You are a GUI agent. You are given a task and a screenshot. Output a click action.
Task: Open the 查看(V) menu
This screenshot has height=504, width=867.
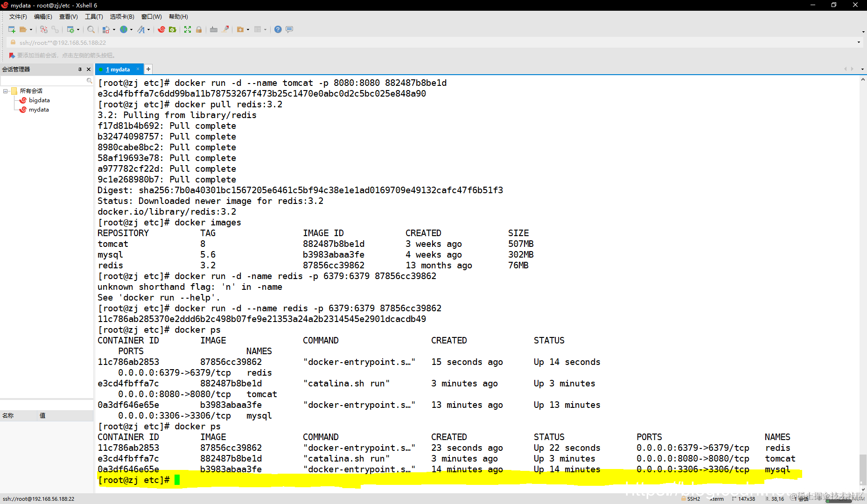[68, 17]
